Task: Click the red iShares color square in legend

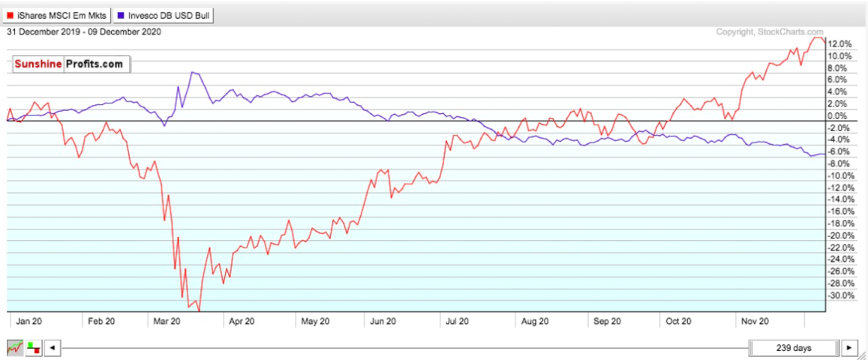Action: click(10, 16)
